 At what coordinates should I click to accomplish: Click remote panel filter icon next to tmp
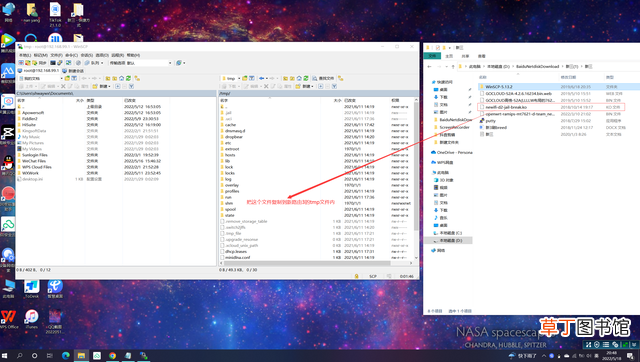click(252, 78)
